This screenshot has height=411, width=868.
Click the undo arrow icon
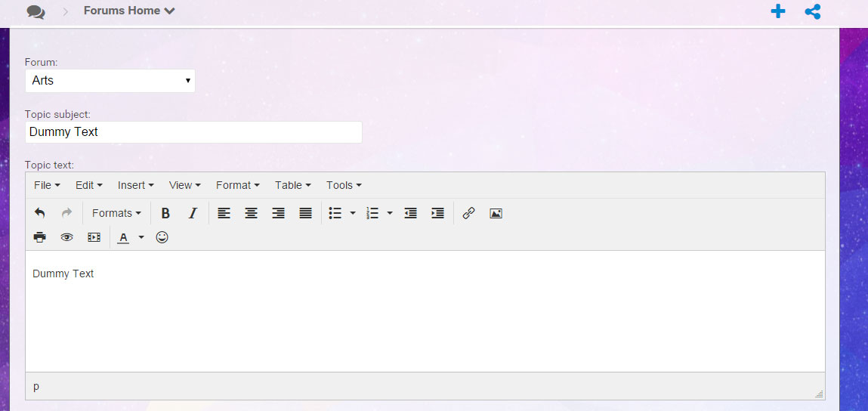tap(40, 213)
